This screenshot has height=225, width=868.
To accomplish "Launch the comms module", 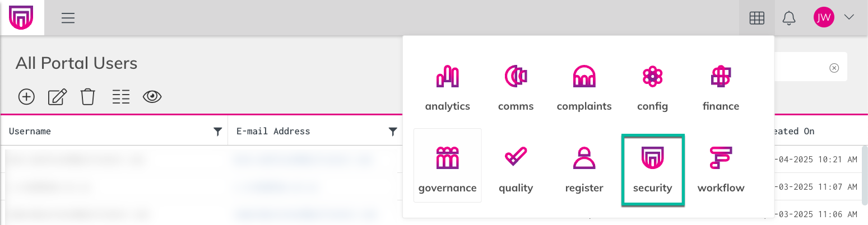I will [516, 88].
